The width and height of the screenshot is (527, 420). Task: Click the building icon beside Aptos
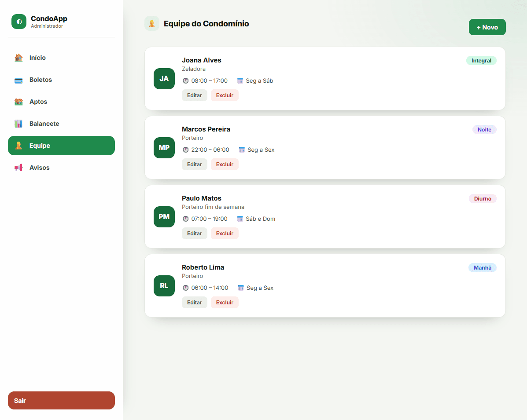tap(18, 102)
